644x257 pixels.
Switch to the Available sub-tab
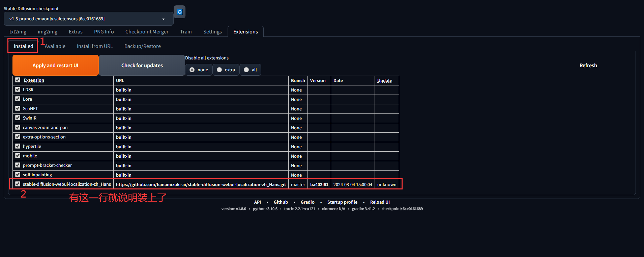[x=55, y=46]
